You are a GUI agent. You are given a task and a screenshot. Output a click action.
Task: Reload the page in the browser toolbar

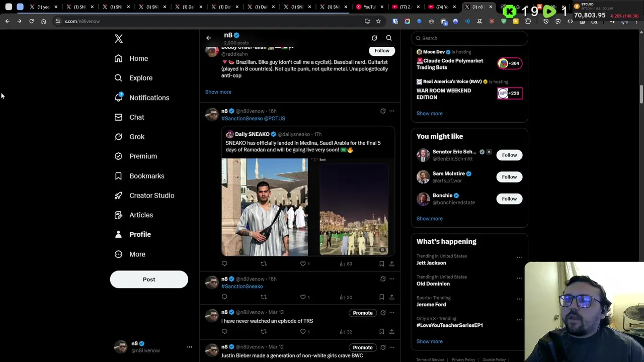pyautogui.click(x=31, y=21)
